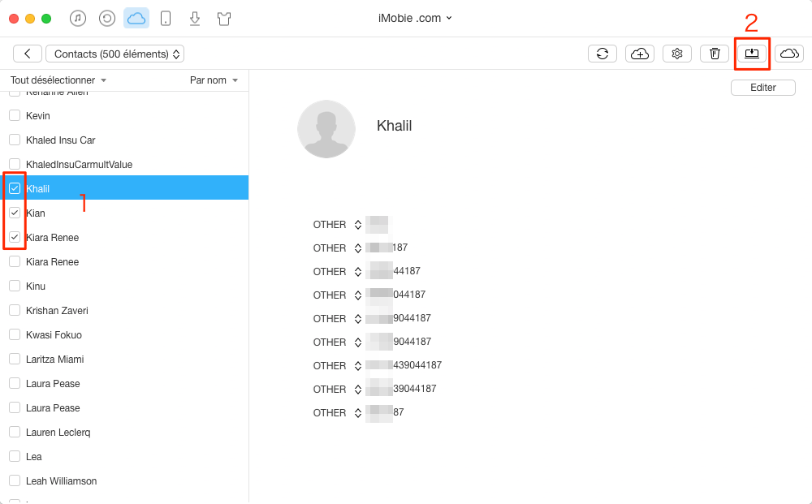Screen dimensions: 812x504
Task: Click the Editer button
Action: point(762,88)
